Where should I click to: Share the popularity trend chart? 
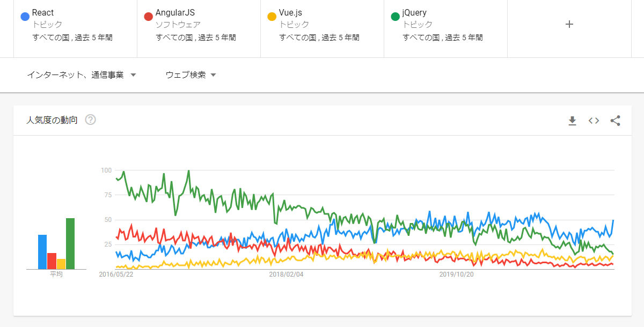point(615,121)
